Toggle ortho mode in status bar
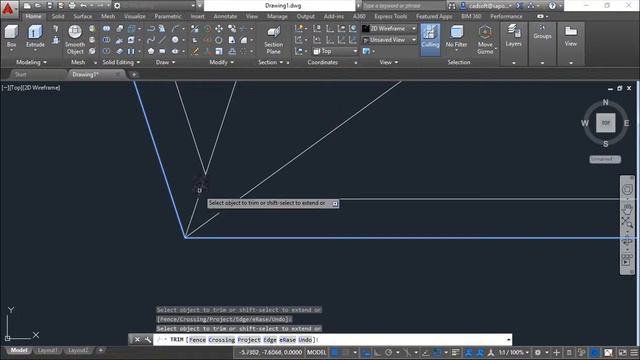The image size is (640, 360). click(x=377, y=352)
